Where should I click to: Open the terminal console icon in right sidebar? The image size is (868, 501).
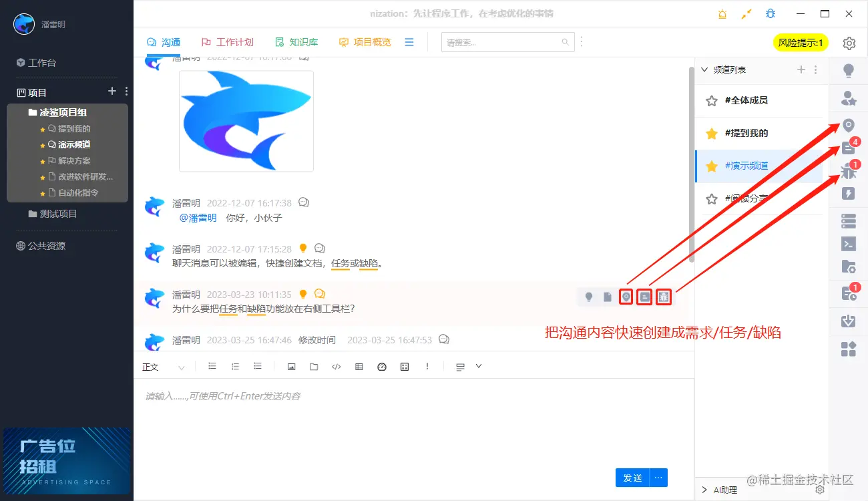coord(849,244)
